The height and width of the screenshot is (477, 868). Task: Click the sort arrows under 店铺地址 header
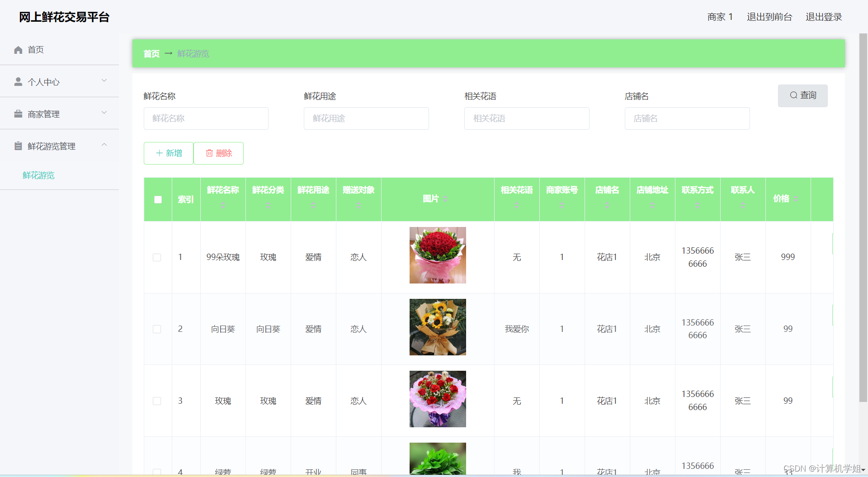click(x=652, y=205)
